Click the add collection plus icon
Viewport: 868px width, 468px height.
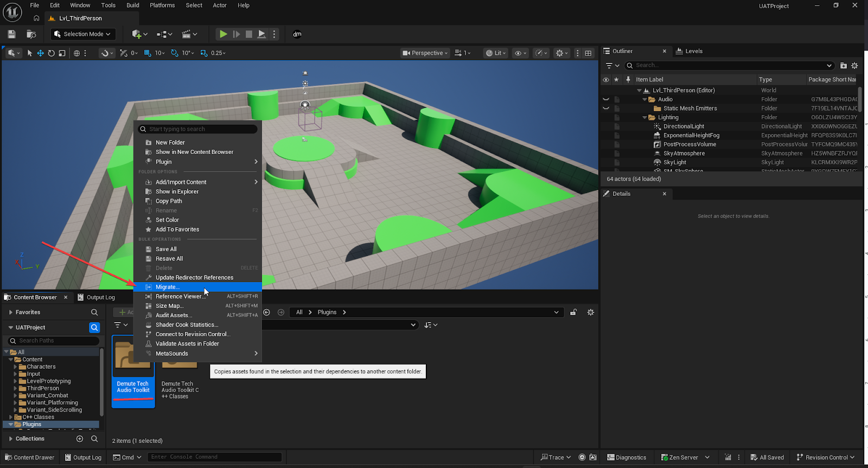pyautogui.click(x=80, y=439)
